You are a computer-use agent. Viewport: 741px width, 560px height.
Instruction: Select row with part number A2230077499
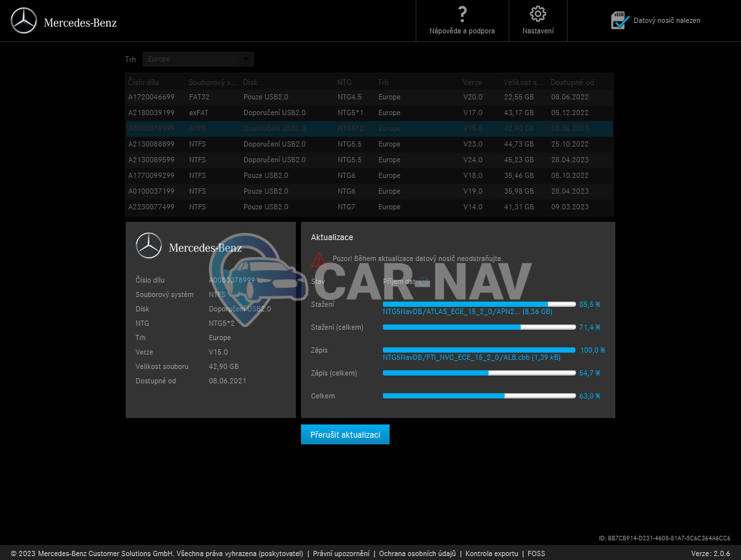[x=370, y=207]
